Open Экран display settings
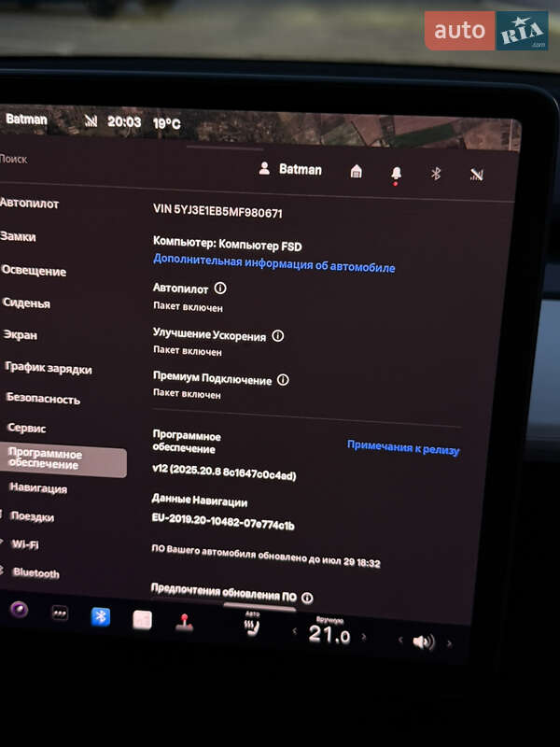This screenshot has height=747, width=560. pos(20,335)
